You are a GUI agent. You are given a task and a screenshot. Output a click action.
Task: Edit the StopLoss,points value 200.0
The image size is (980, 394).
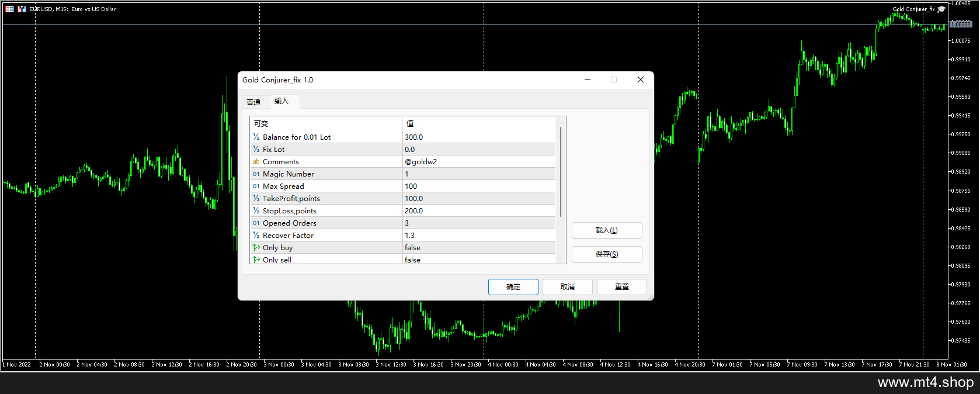tap(479, 210)
